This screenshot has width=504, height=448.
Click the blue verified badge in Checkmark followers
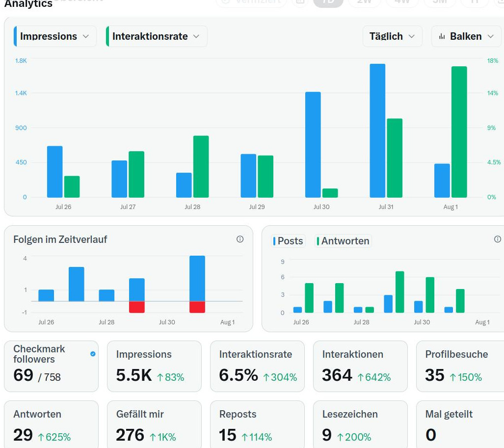pos(93,354)
